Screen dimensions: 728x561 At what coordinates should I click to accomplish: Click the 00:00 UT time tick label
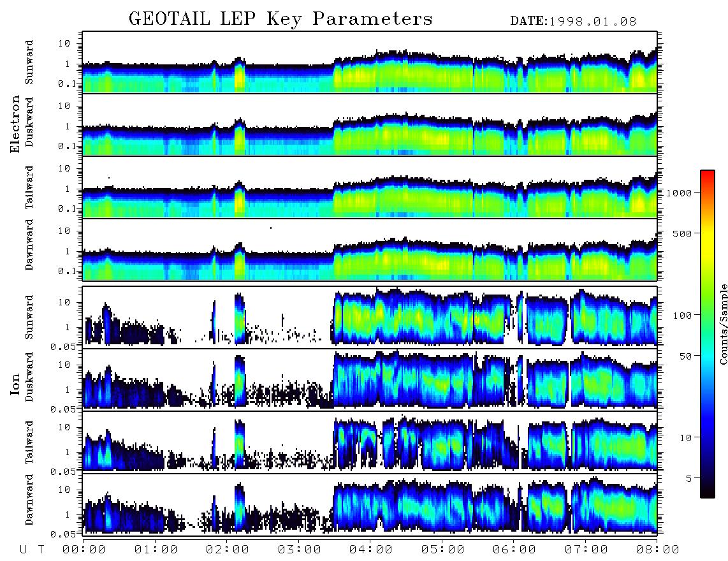pos(84,550)
